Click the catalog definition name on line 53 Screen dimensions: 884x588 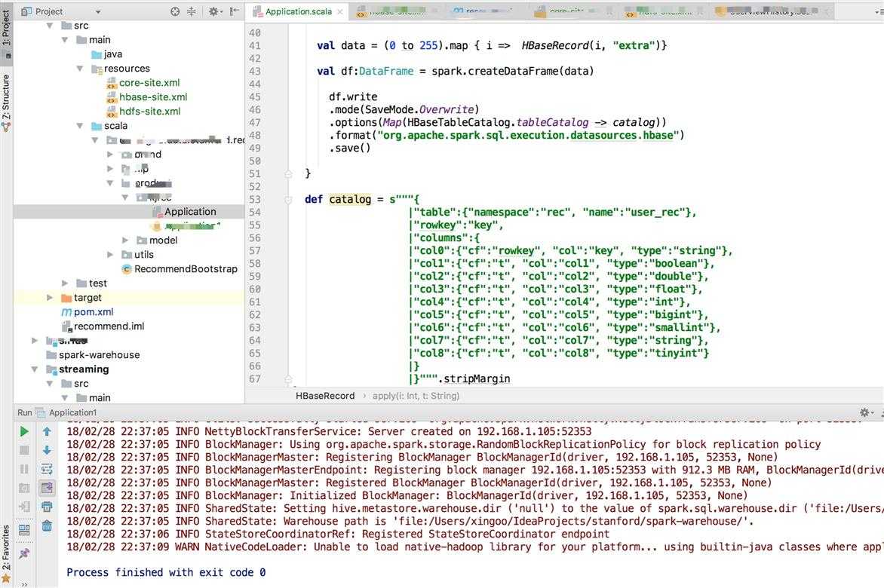tap(350, 199)
